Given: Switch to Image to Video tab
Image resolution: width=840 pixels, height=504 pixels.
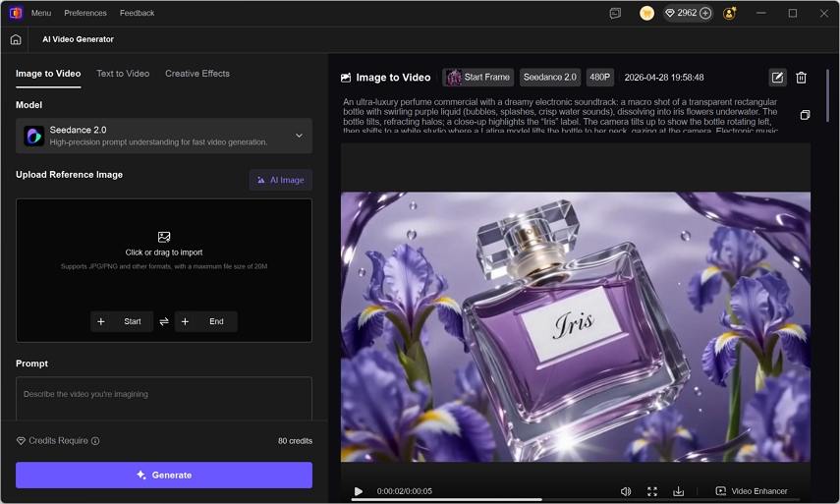Looking at the screenshot, I should pyautogui.click(x=48, y=74).
